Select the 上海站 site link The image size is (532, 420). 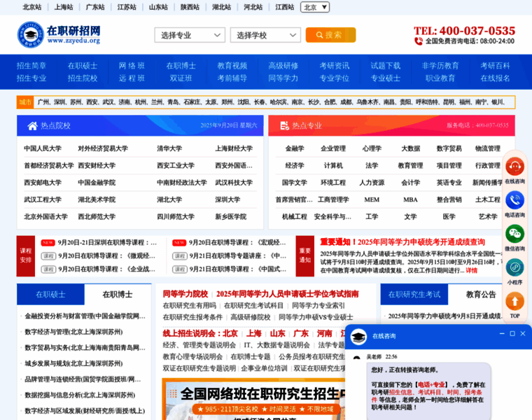pyautogui.click(x=64, y=7)
